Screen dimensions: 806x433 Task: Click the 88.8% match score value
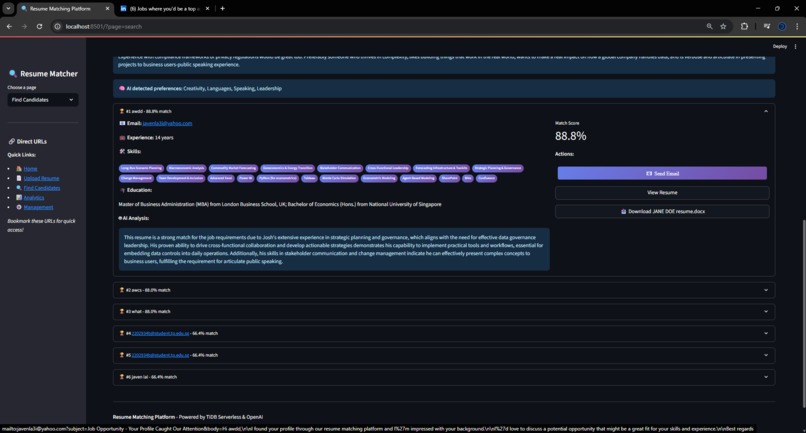[x=570, y=136]
